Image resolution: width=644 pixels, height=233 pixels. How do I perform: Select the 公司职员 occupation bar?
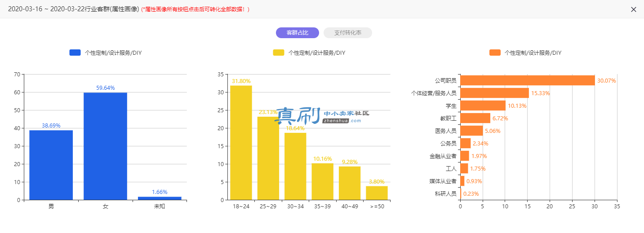528,80
